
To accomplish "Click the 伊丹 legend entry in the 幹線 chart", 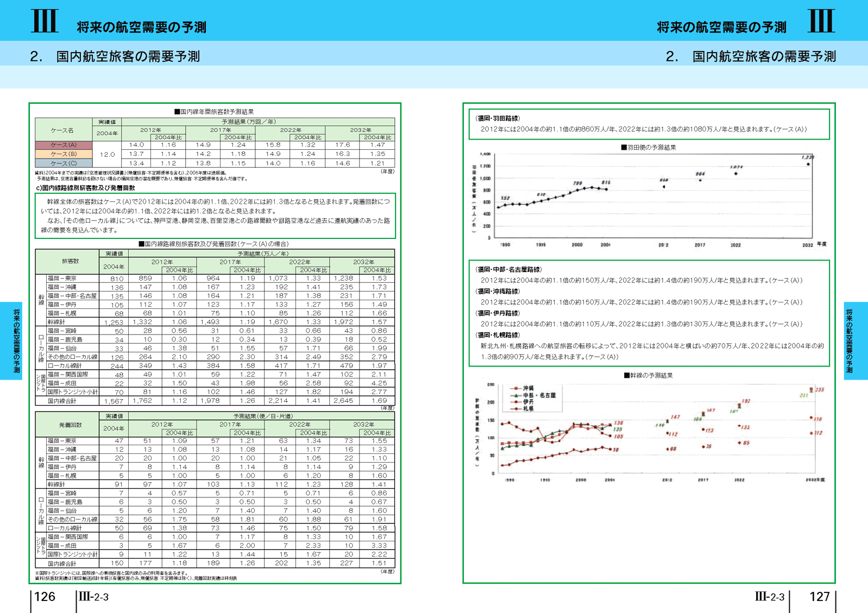I will coord(522,402).
